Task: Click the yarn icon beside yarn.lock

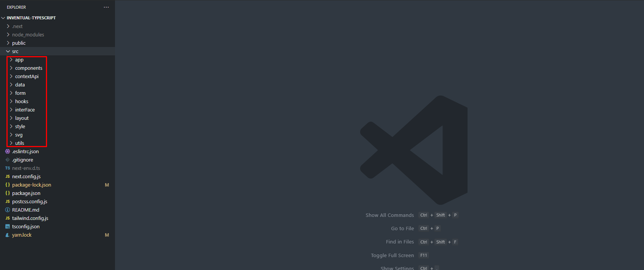Action: click(x=8, y=235)
